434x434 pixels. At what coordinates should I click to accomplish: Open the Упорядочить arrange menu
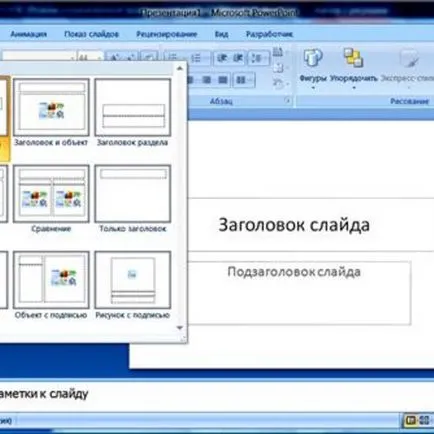354,68
